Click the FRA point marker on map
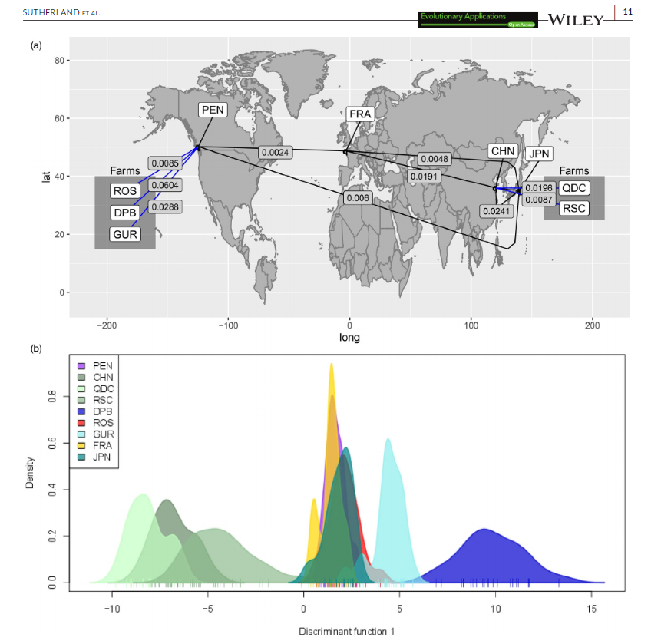Image resolution: width=661 pixels, height=644 pixels. coord(345,152)
